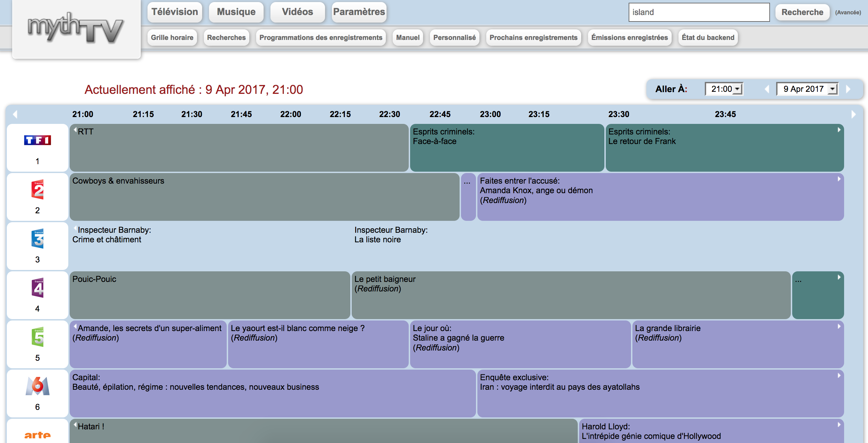Go to next day arrow
This screenshot has width=868, height=443.
(x=848, y=89)
